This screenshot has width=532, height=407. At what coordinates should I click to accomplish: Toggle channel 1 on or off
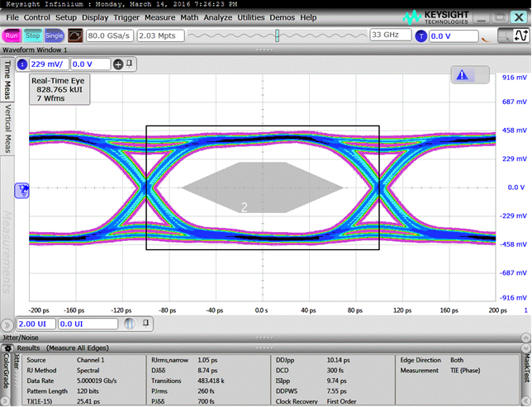click(22, 64)
